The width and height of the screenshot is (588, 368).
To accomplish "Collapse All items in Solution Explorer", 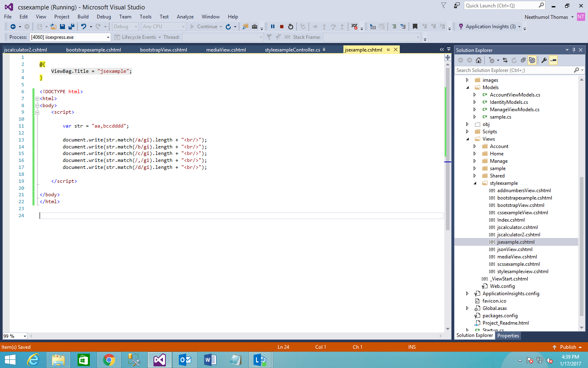I will point(523,60).
